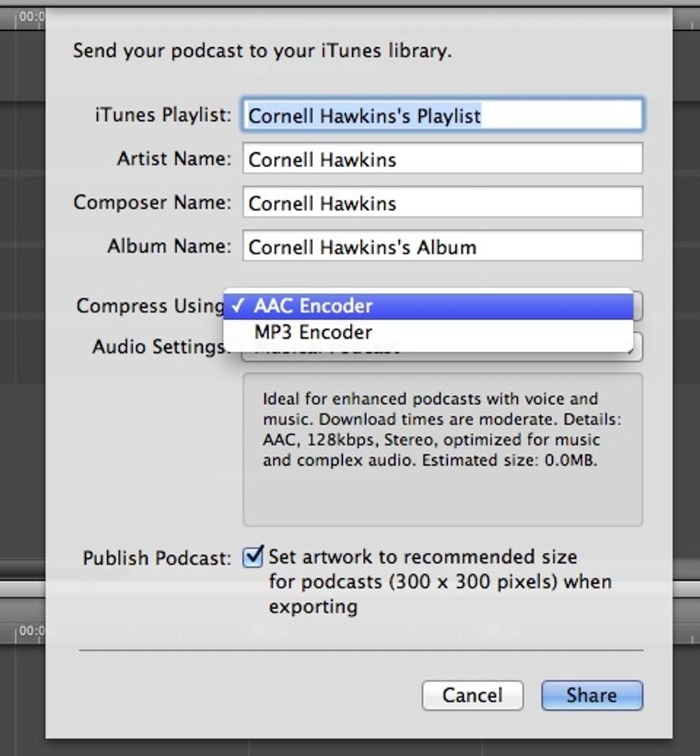Click into the Artist Name field
700x756 pixels.
click(x=442, y=159)
